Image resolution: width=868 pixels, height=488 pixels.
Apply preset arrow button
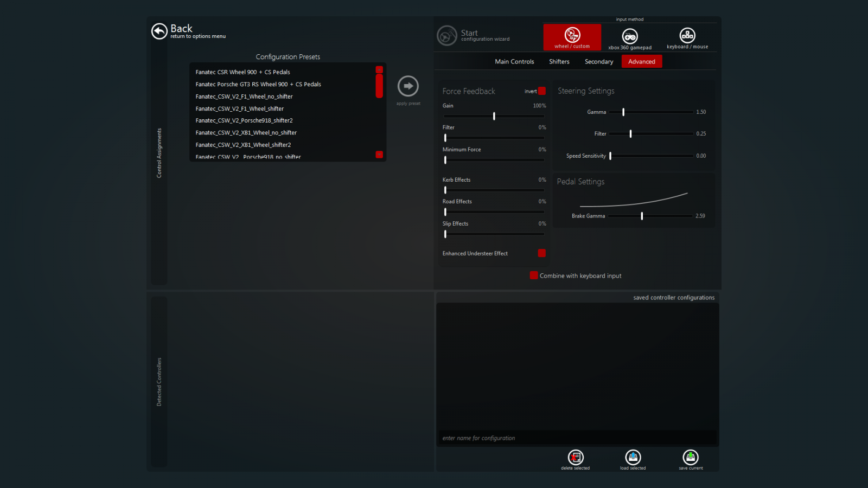click(x=408, y=86)
